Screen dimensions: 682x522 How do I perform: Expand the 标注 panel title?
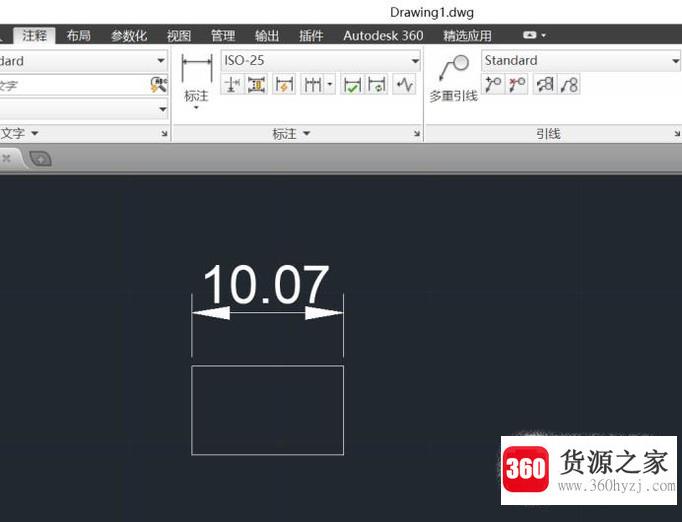click(291, 134)
